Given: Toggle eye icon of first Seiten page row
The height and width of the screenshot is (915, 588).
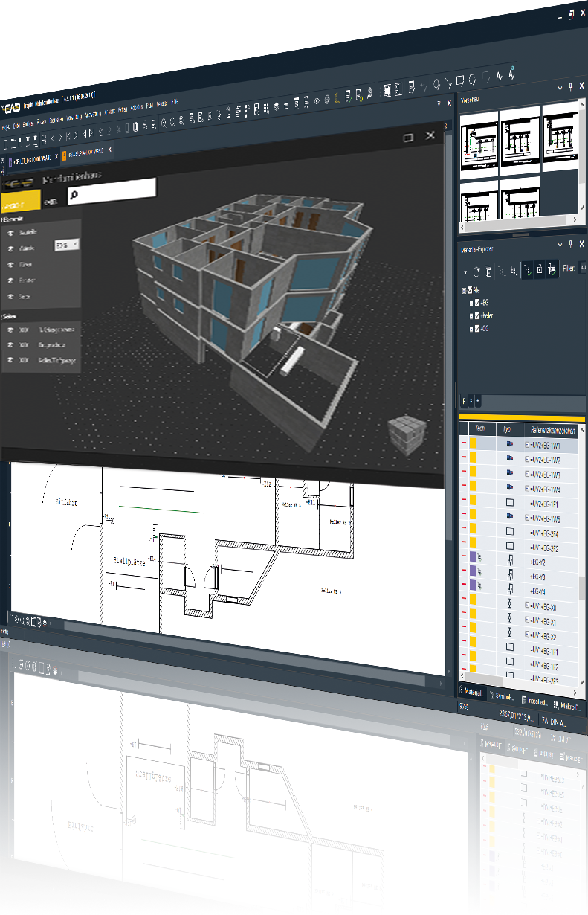Looking at the screenshot, I should click(x=11, y=328).
